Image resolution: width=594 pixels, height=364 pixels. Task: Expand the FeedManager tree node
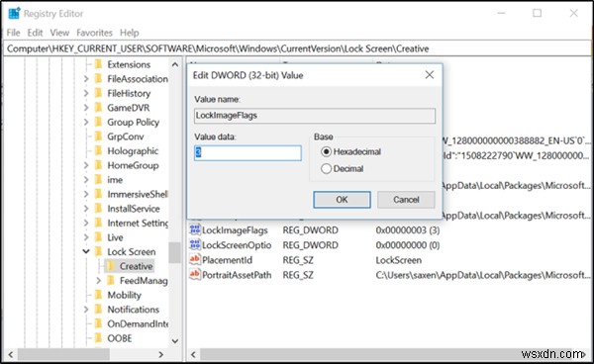(x=98, y=280)
